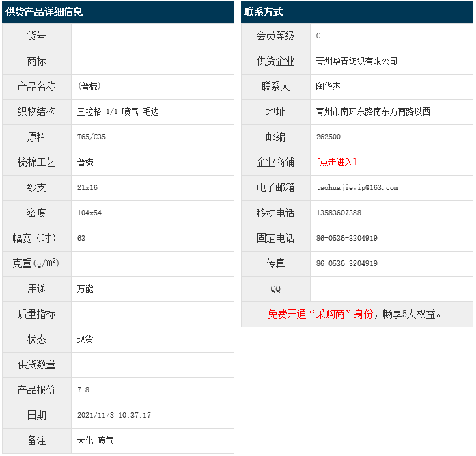Click the fax number in 传真 row

point(346,263)
